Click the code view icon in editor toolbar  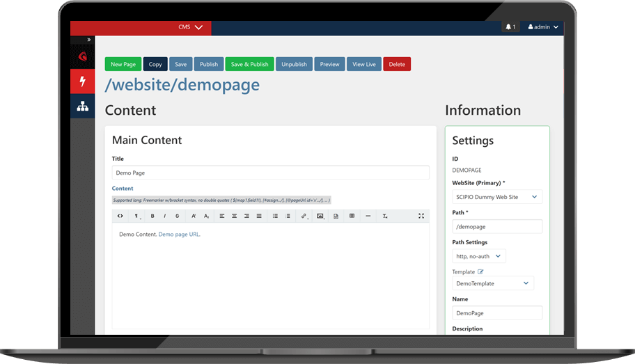pos(120,216)
